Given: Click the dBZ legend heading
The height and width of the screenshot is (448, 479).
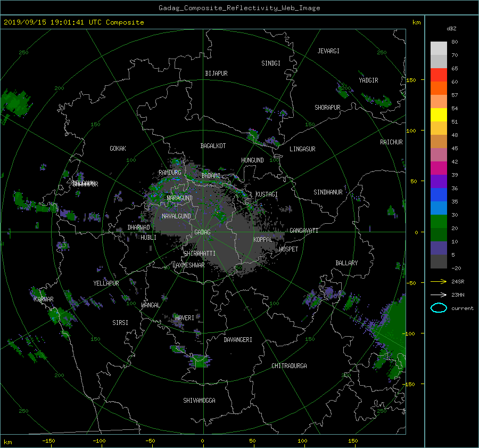Looking at the screenshot, I should pos(451,29).
